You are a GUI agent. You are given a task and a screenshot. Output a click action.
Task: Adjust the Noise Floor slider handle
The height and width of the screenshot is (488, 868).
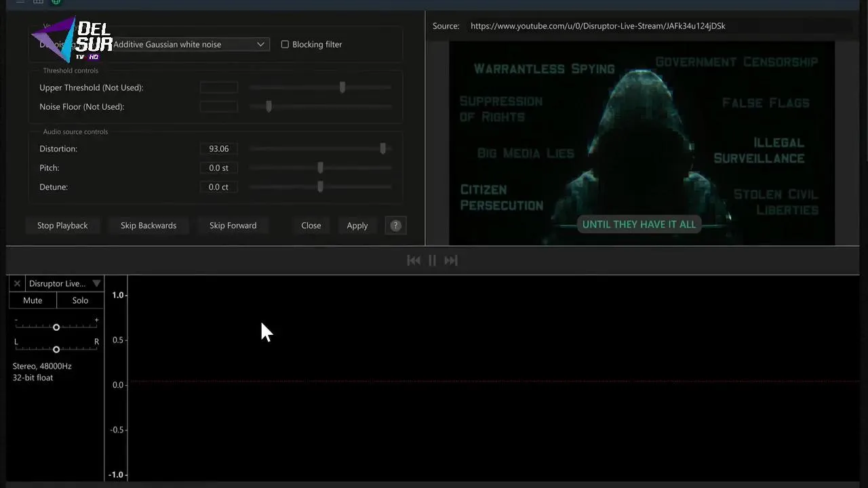click(269, 106)
